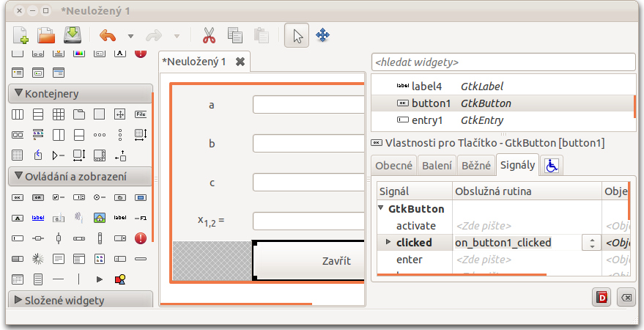
Task: Copy the selected widget
Action: [x=235, y=35]
